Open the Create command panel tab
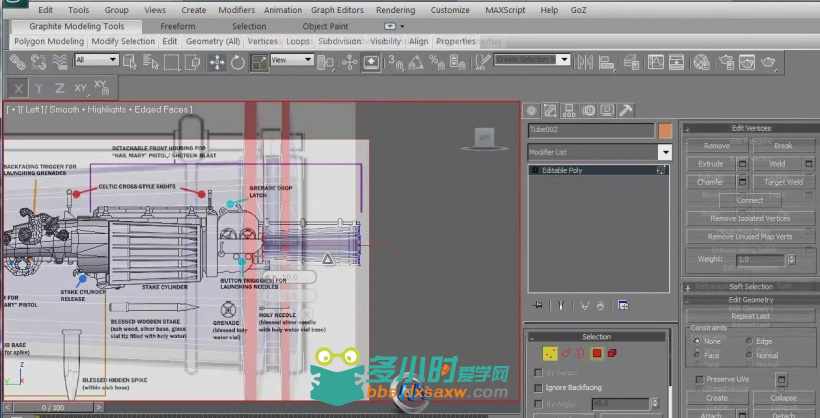Image resolution: width=820 pixels, height=418 pixels. (x=531, y=110)
